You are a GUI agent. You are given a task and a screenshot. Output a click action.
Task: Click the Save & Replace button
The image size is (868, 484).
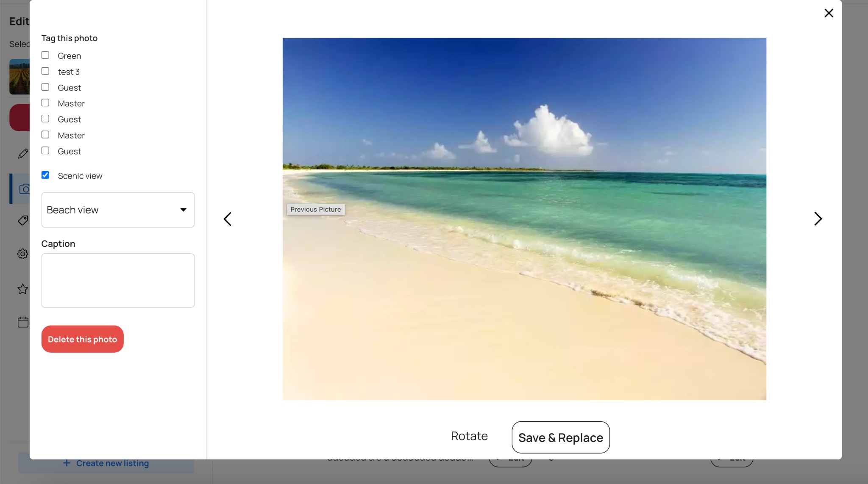[560, 437]
